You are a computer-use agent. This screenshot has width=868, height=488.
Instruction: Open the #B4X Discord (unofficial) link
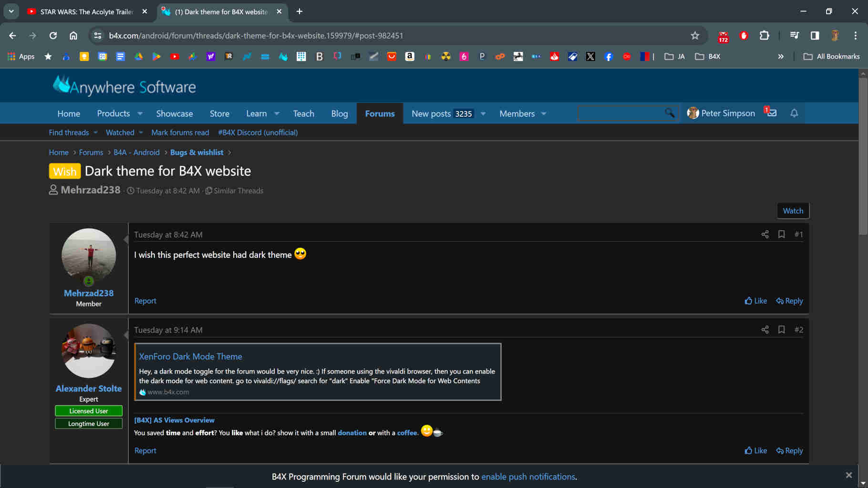pyautogui.click(x=258, y=132)
